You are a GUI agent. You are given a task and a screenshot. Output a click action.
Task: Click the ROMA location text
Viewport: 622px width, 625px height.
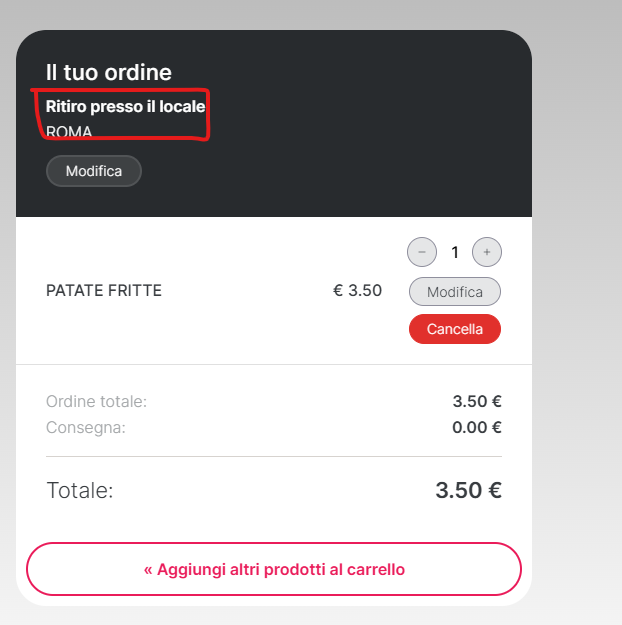pyautogui.click(x=69, y=132)
